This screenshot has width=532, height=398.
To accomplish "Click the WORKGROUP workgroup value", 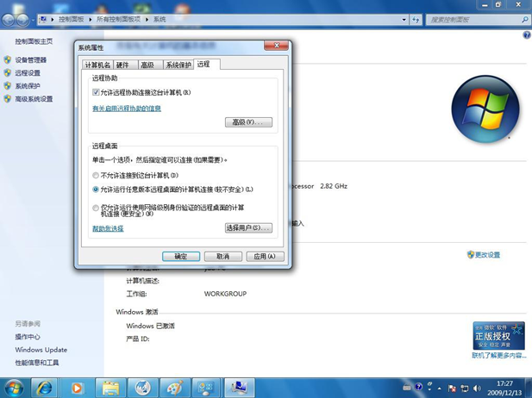I will [x=225, y=294].
